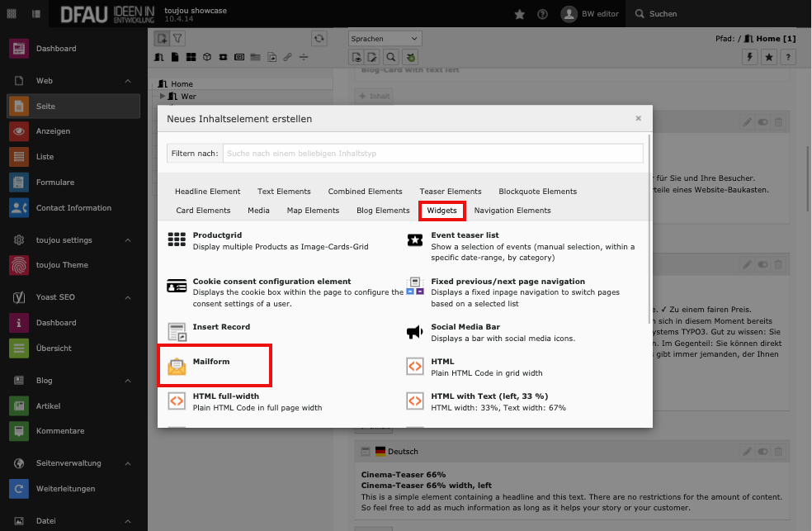
Task: Click the Mailform envelope icon
Action: coord(177,367)
